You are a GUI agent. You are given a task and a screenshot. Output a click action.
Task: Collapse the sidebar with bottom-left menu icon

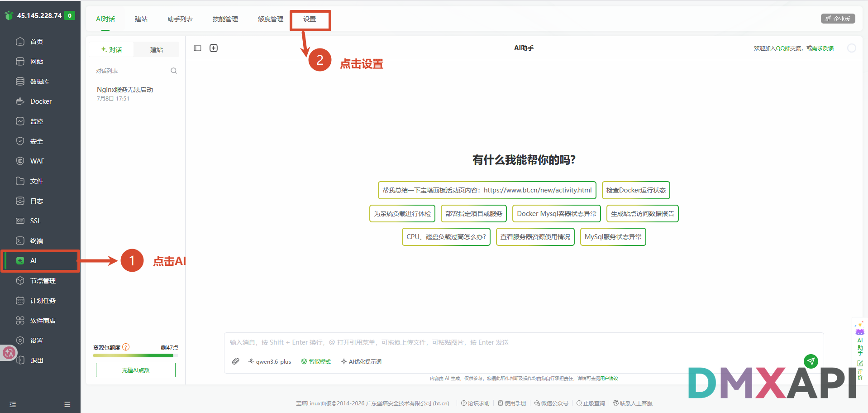13,404
